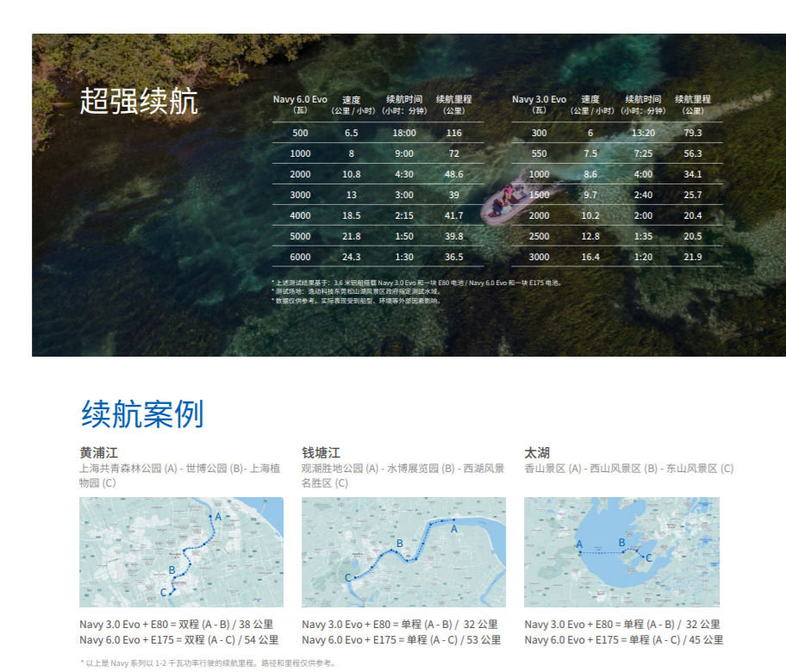Select the Navy 6.0 Evo column header
The height and width of the screenshot is (672, 786).
300,104
